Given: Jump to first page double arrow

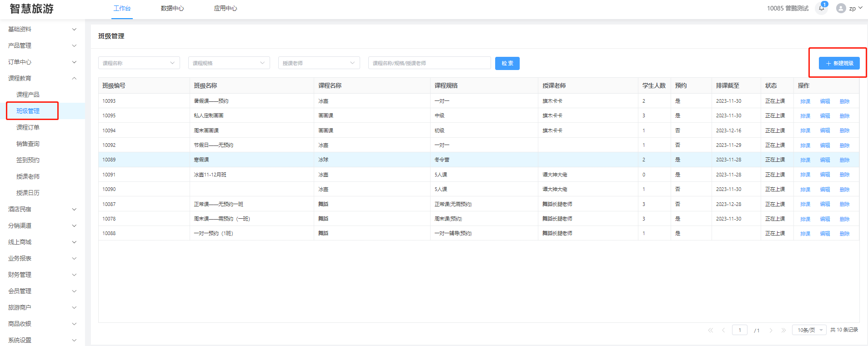Looking at the screenshot, I should pos(710,330).
